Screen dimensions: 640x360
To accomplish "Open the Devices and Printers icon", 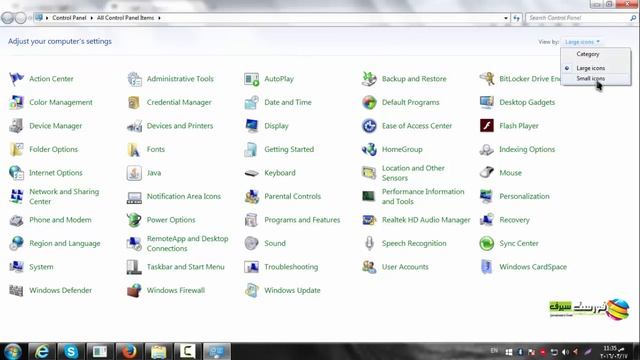I will coord(134,126).
